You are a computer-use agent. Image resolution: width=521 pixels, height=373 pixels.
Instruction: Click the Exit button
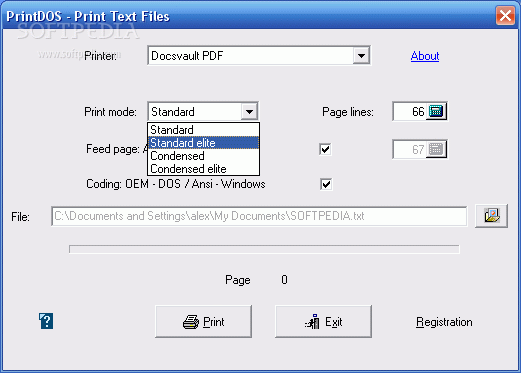click(323, 322)
